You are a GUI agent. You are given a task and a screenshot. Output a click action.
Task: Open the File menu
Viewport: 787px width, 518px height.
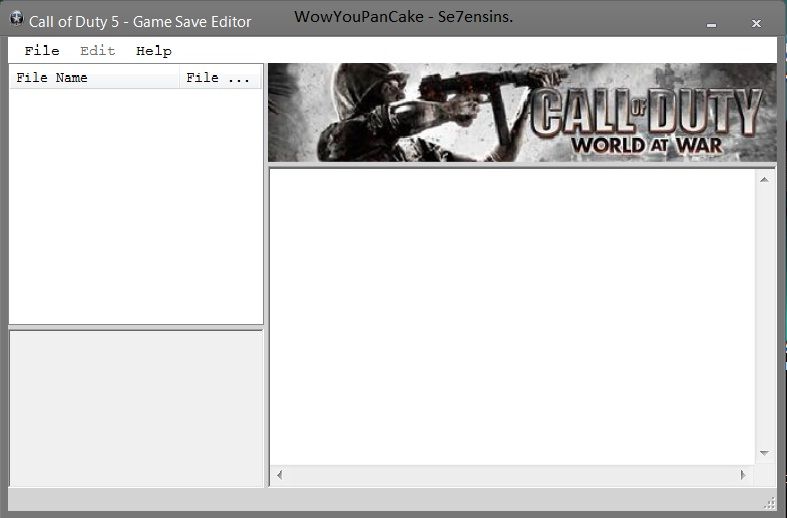pos(42,51)
